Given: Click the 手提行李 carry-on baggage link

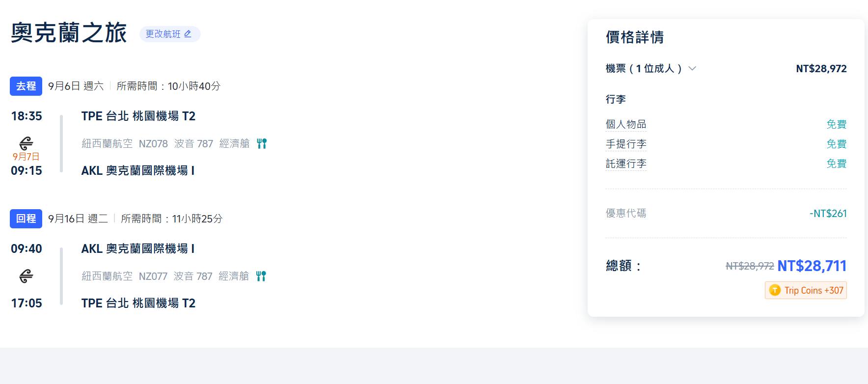Looking at the screenshot, I should tap(625, 144).
